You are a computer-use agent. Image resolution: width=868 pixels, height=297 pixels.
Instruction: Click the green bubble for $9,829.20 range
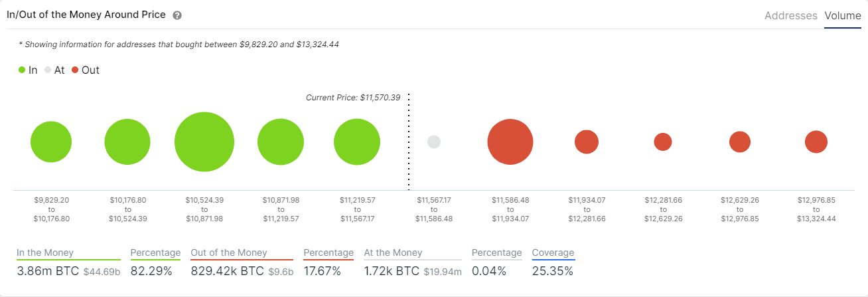(x=51, y=142)
